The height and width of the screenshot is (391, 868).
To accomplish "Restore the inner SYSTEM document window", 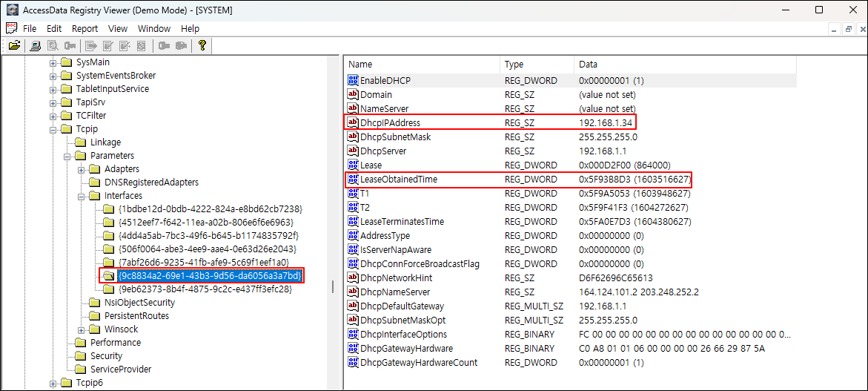I will [x=847, y=30].
